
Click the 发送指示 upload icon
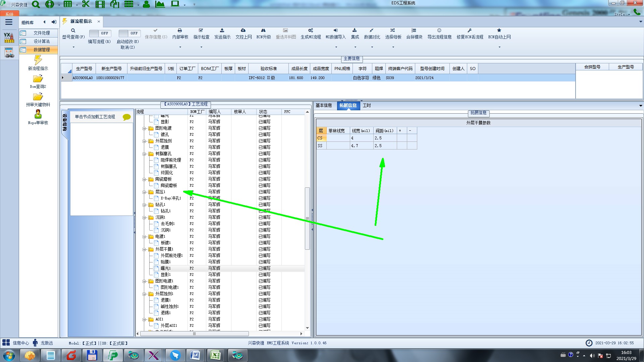tap(222, 31)
